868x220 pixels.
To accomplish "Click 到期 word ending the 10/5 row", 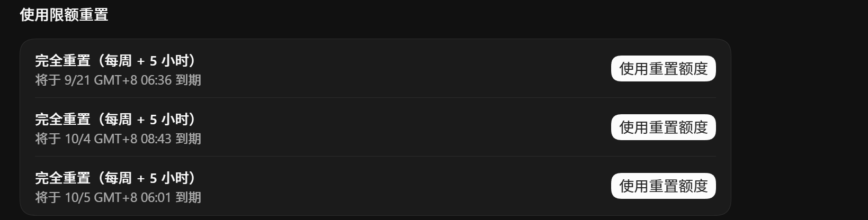I will (x=188, y=198).
